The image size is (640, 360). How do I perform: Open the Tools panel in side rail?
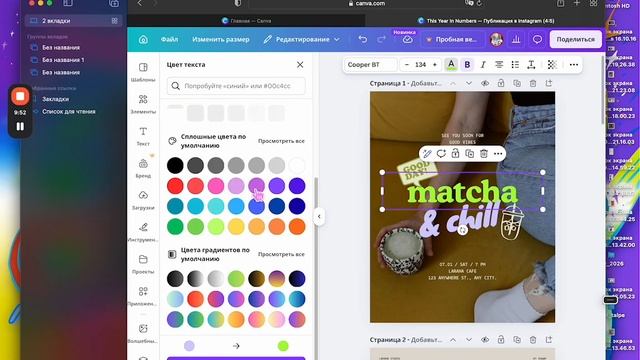pyautogui.click(x=143, y=232)
